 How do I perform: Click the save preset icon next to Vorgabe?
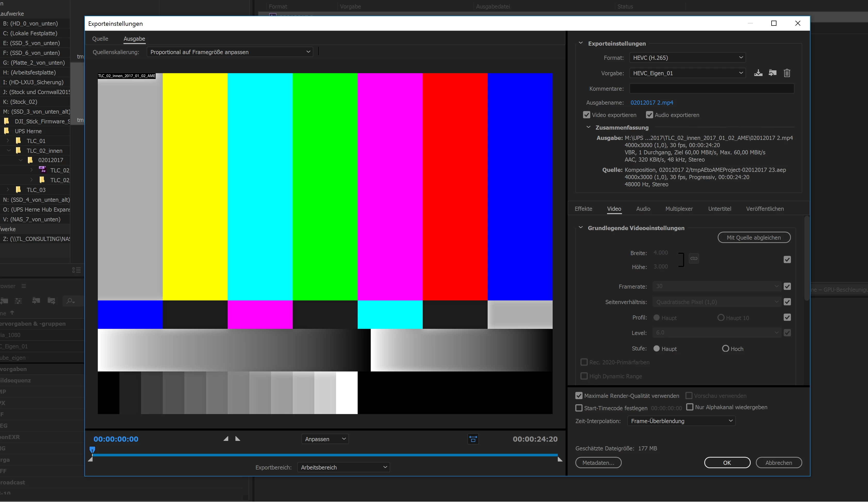[x=758, y=73]
